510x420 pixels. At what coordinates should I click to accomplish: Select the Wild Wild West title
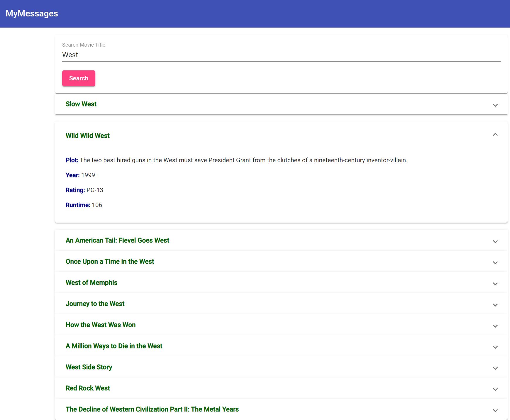[87, 136]
